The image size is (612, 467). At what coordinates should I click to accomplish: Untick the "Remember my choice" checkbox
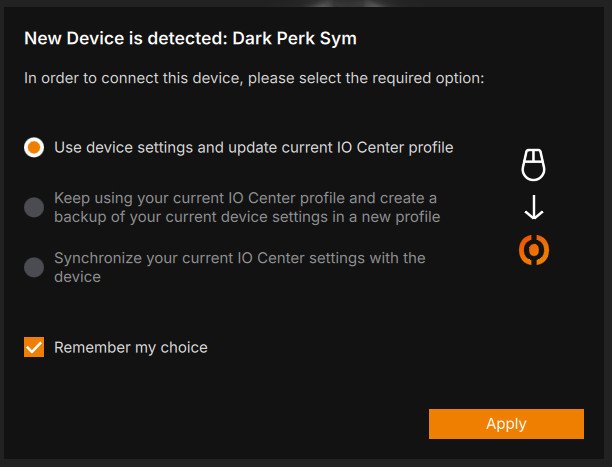click(x=34, y=347)
